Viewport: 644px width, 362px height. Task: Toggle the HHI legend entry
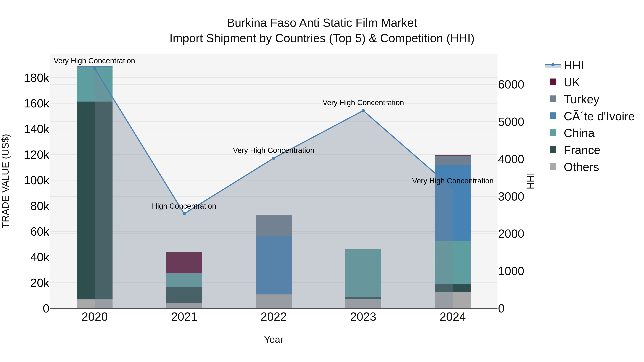[564, 65]
